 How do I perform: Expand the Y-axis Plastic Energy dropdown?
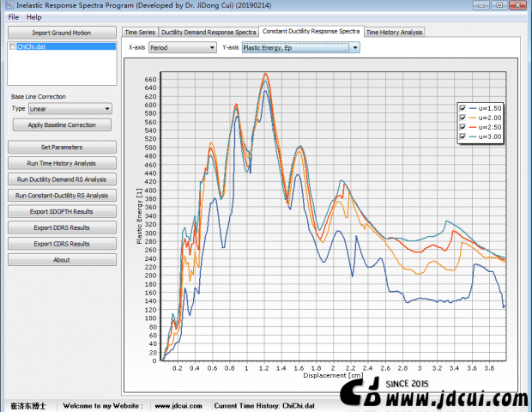(300, 48)
